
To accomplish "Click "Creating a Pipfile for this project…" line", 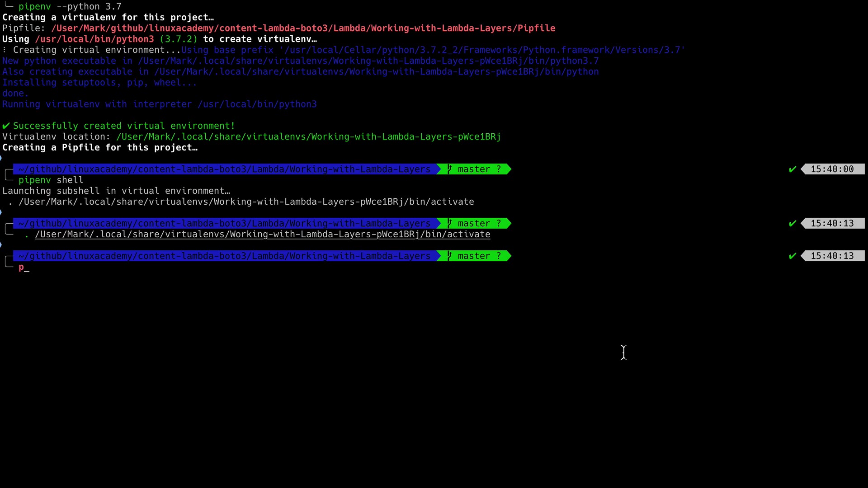I will [x=100, y=148].
